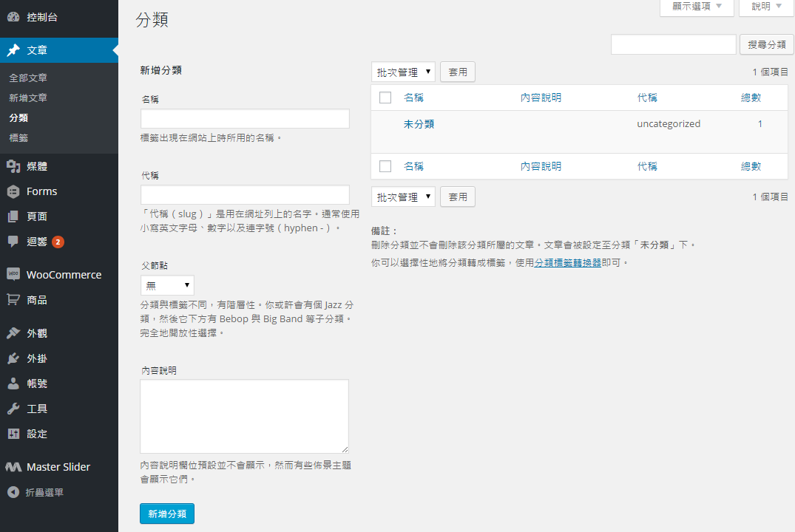Open Forms via its sidebar icon
The width and height of the screenshot is (795, 532).
pos(13,191)
